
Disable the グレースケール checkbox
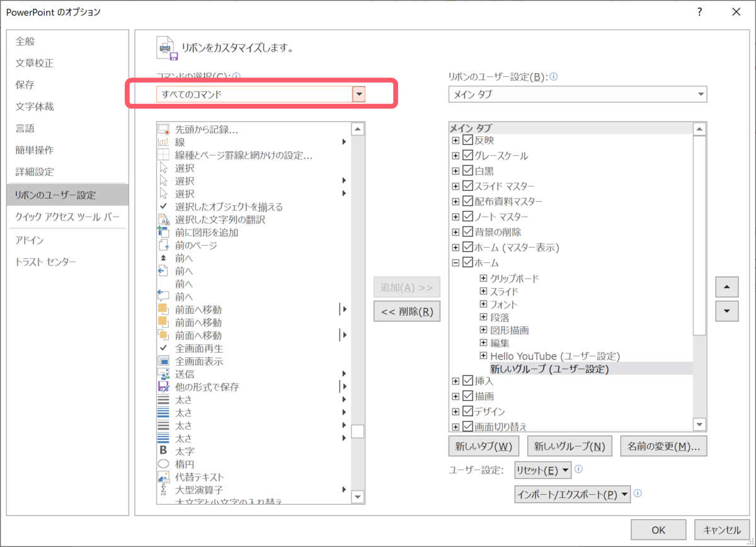(x=467, y=155)
